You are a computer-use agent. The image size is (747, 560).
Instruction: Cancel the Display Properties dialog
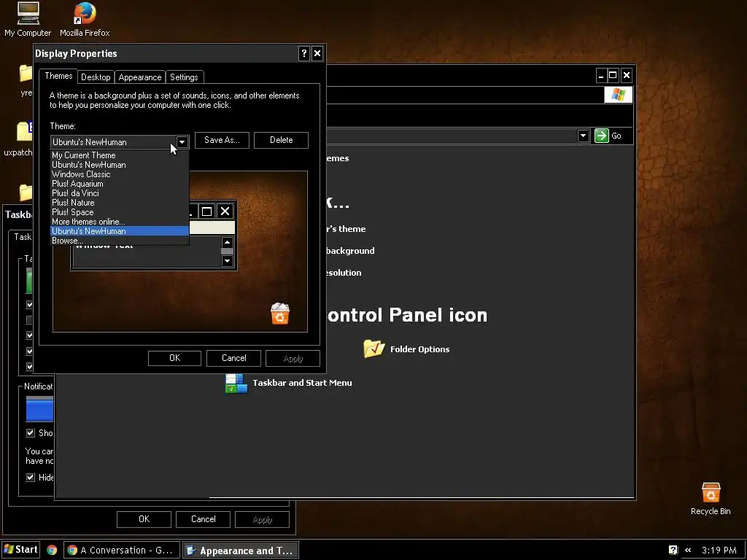234,358
